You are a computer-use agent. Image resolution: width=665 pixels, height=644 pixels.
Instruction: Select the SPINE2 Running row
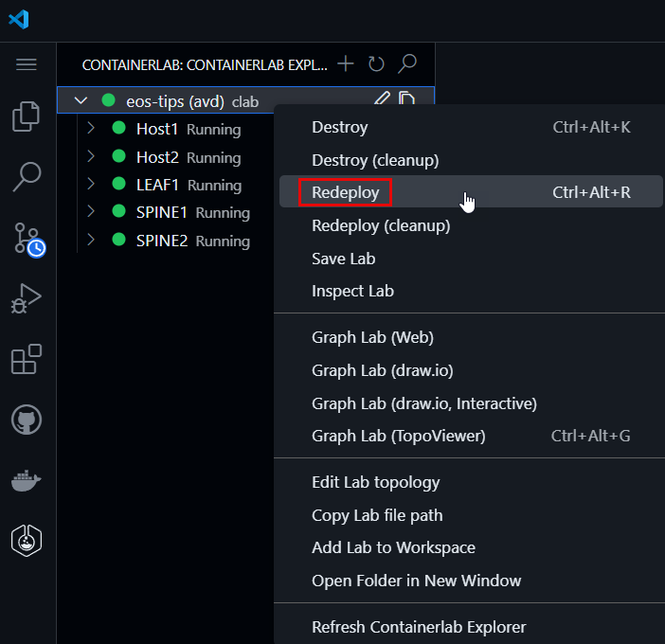[x=166, y=241]
